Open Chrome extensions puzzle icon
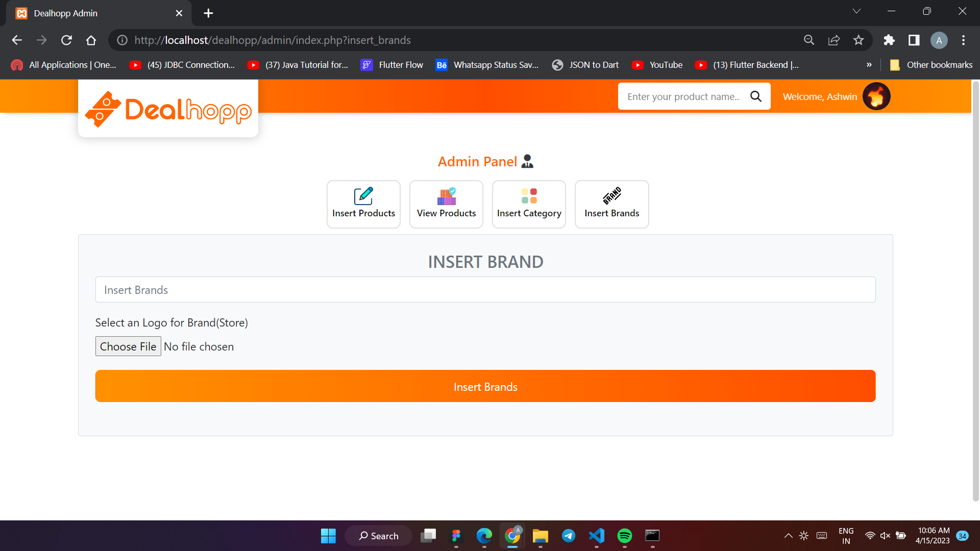Image resolution: width=980 pixels, height=551 pixels. point(889,40)
